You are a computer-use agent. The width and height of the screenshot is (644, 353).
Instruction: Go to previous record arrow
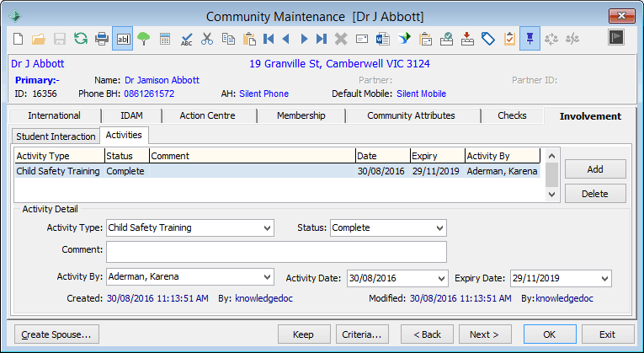click(x=286, y=39)
